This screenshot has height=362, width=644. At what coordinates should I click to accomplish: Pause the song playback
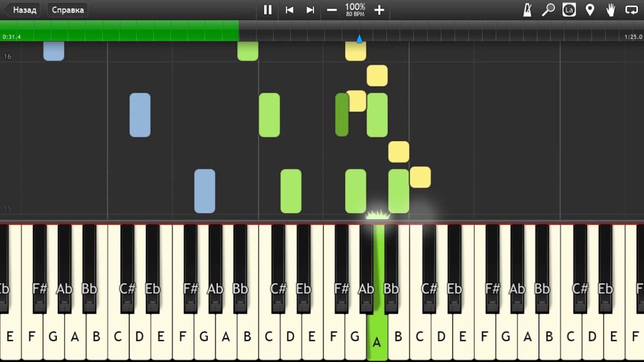(268, 10)
